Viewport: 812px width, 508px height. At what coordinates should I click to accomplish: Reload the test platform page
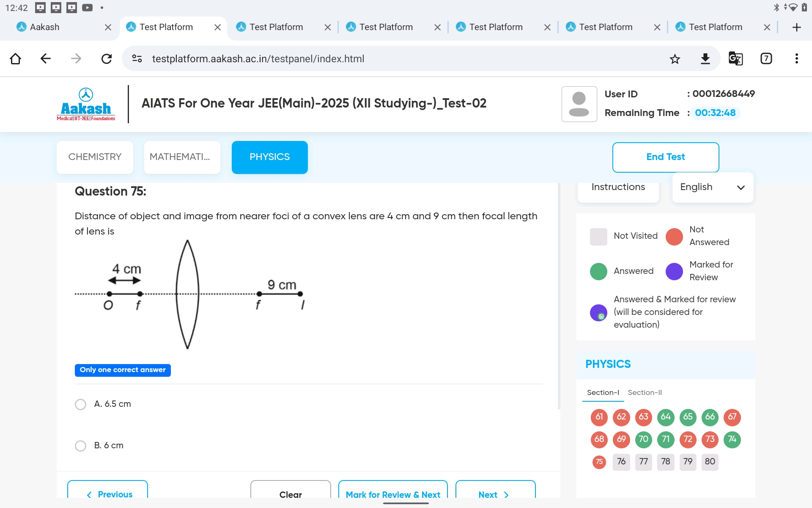(x=107, y=58)
